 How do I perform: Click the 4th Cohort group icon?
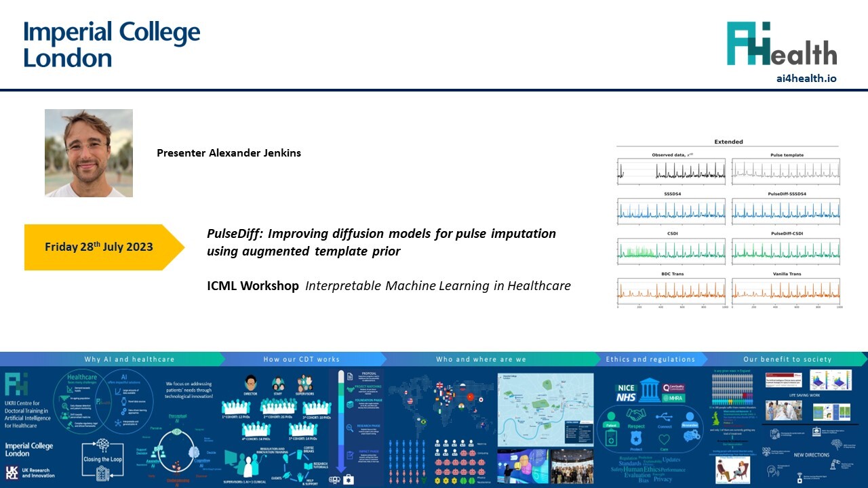(256, 429)
